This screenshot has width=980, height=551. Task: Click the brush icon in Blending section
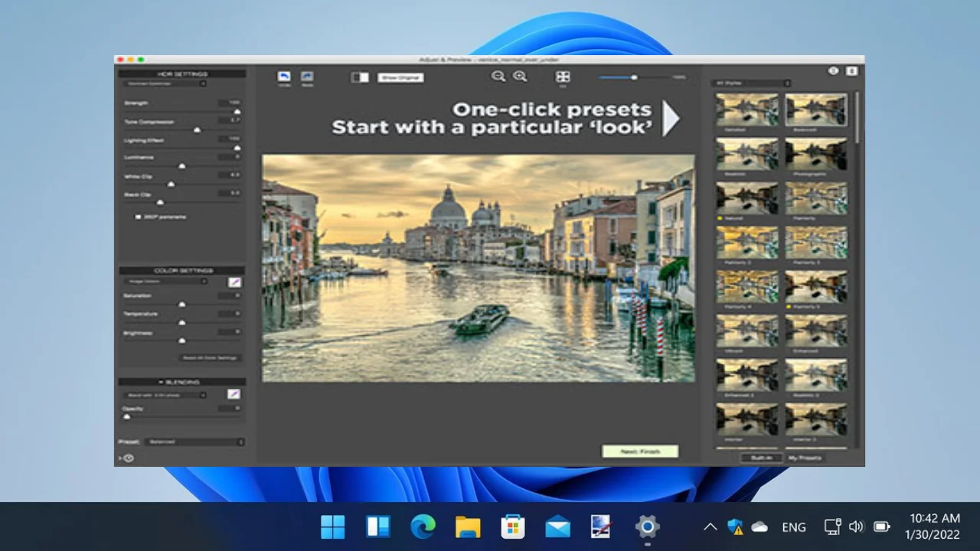tap(234, 394)
